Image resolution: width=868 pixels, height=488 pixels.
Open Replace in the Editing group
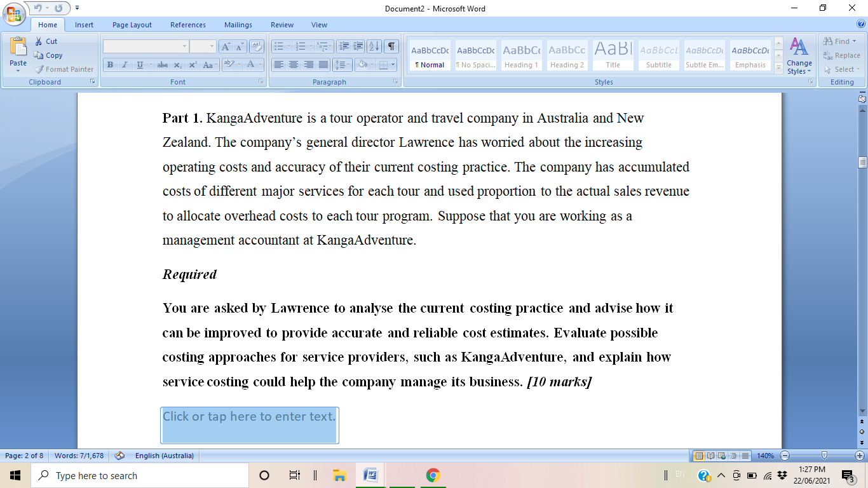tap(843, 55)
